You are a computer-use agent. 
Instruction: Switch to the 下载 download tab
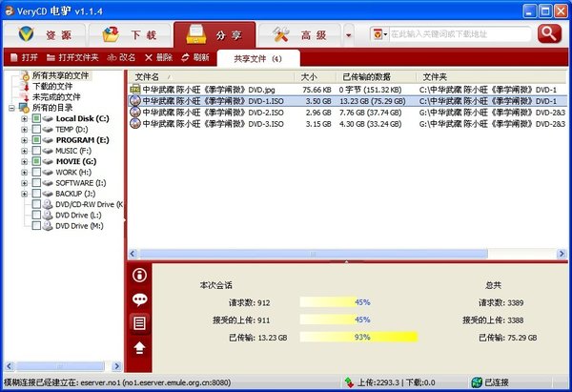point(130,35)
